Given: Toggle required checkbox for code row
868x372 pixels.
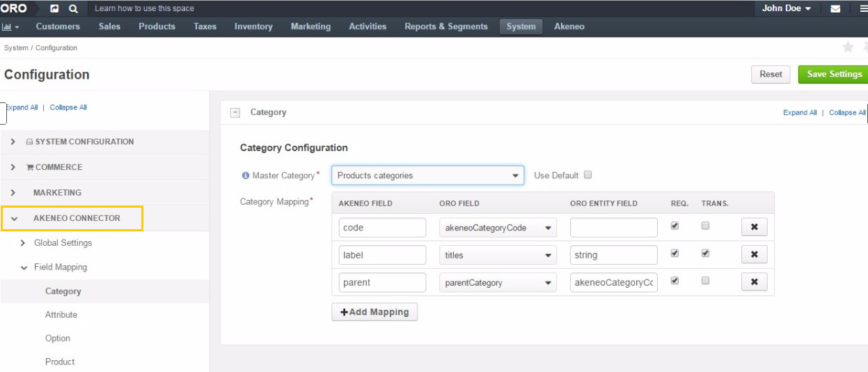Looking at the screenshot, I should pyautogui.click(x=674, y=226).
